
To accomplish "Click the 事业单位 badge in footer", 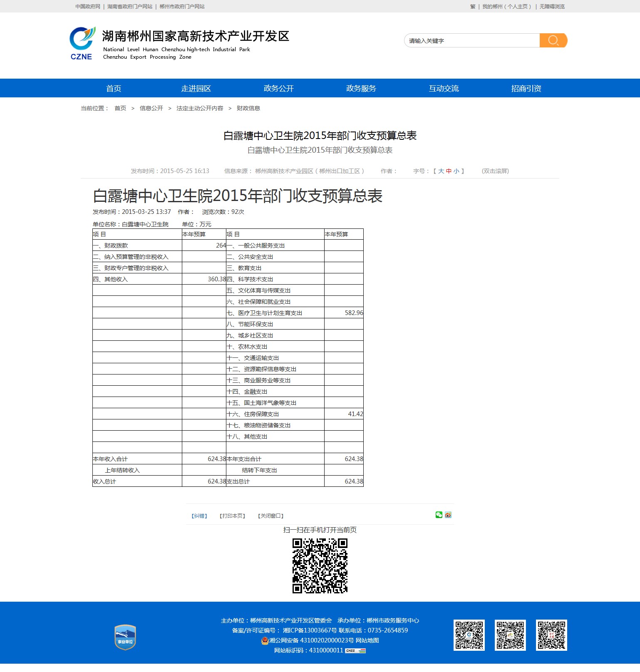I will [x=125, y=637].
